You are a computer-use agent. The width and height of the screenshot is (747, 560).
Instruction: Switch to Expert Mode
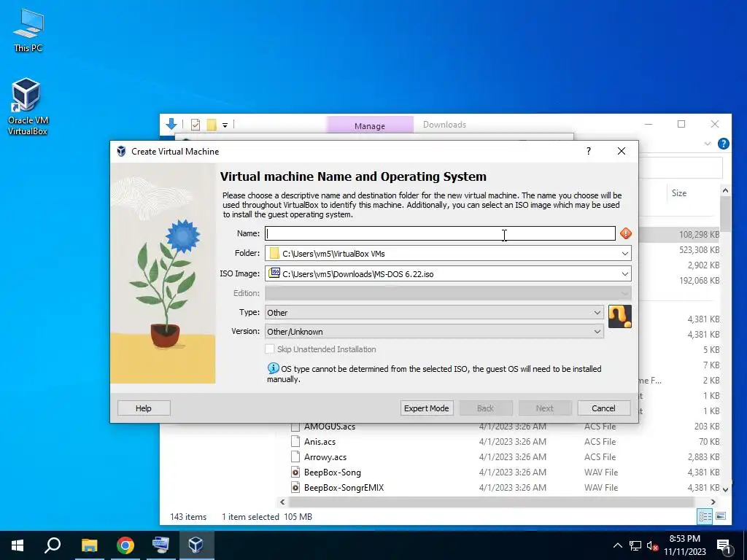point(426,408)
